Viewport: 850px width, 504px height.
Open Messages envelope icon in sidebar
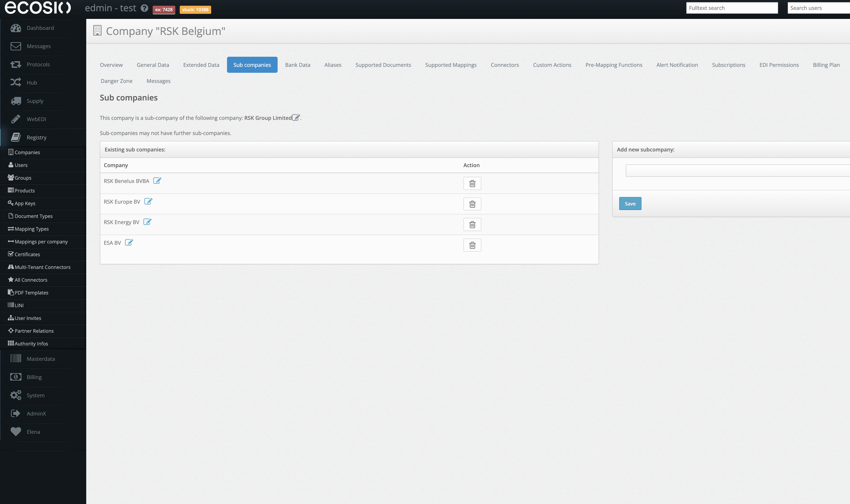(16, 46)
